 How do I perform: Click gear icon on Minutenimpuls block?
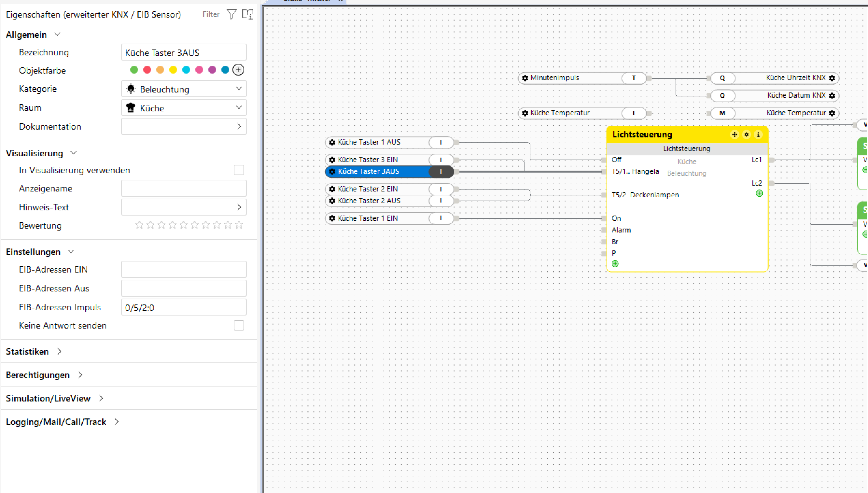(525, 78)
